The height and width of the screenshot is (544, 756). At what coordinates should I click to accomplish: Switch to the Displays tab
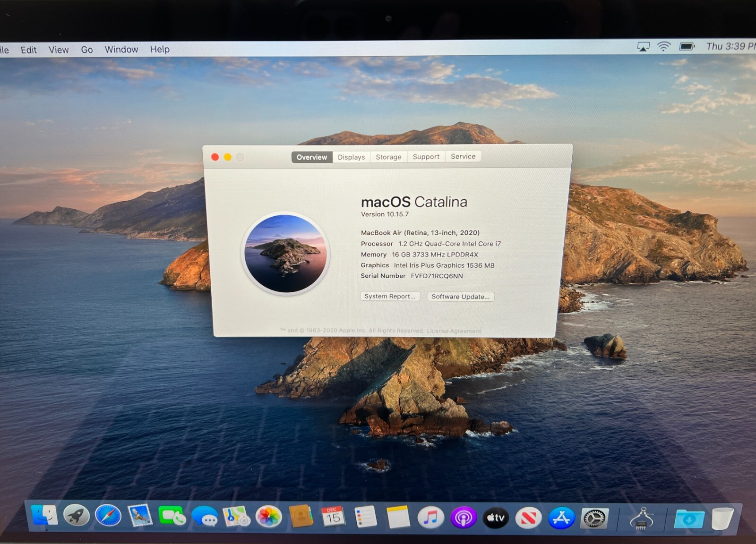click(x=351, y=157)
